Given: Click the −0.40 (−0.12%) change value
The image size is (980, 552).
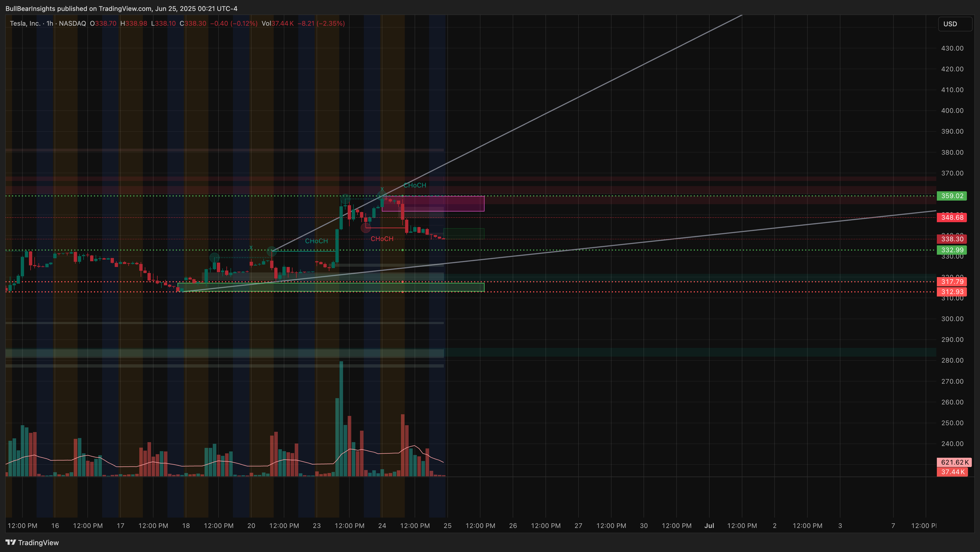Looking at the screenshot, I should coord(234,24).
